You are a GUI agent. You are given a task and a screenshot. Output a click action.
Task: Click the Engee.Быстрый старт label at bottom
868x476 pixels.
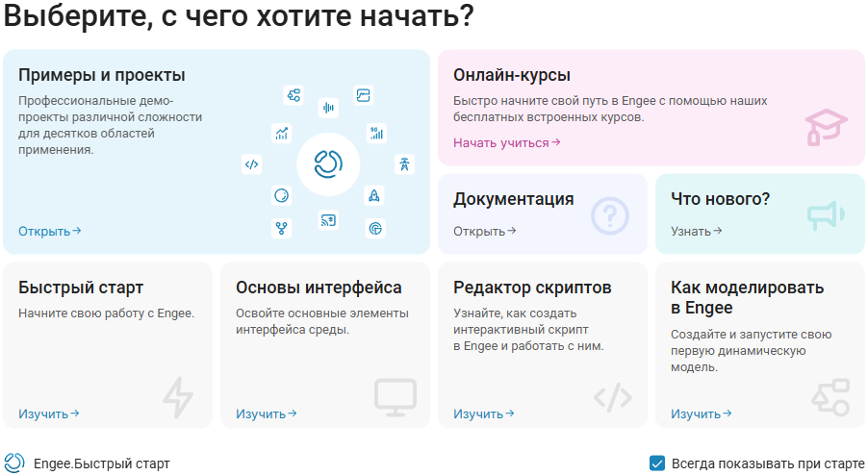click(x=102, y=463)
